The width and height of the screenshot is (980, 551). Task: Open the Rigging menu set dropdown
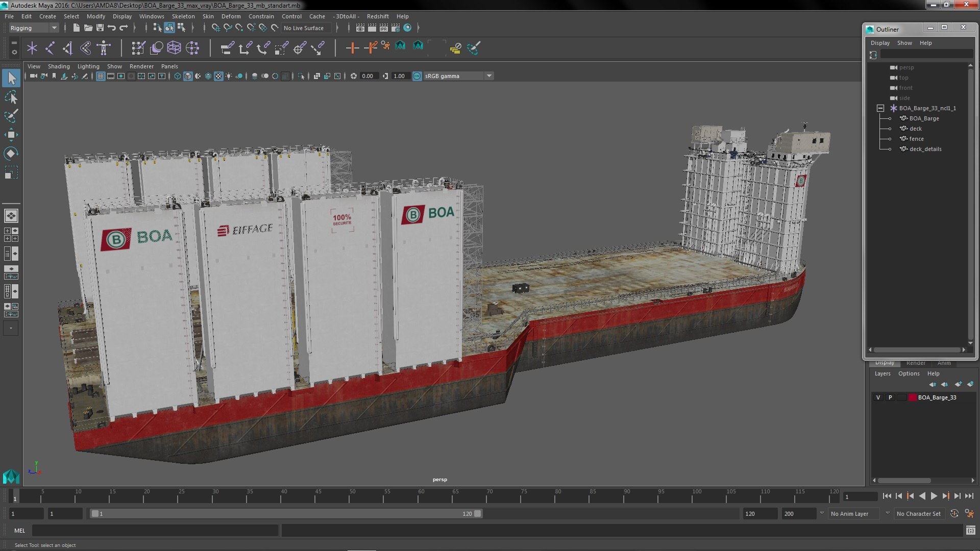34,28
